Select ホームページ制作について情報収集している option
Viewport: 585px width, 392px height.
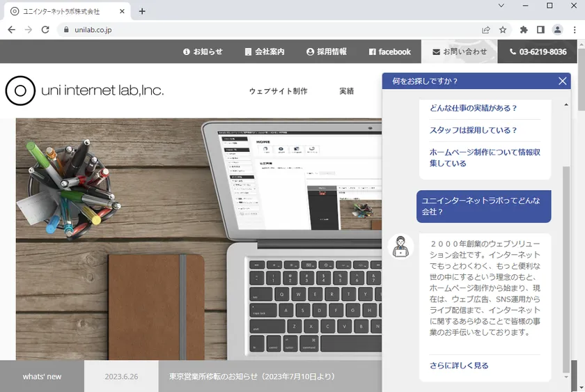[x=485, y=158]
